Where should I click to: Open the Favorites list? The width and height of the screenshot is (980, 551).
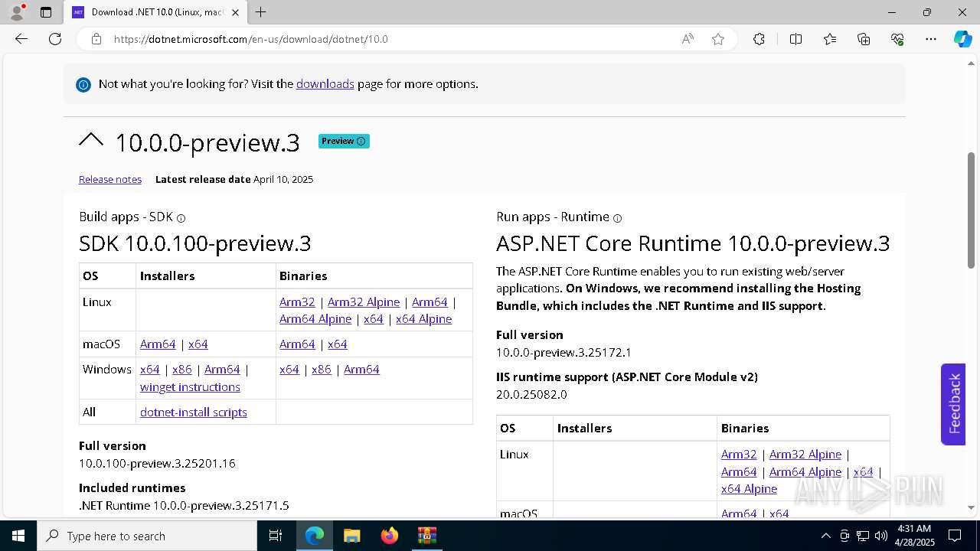(830, 39)
